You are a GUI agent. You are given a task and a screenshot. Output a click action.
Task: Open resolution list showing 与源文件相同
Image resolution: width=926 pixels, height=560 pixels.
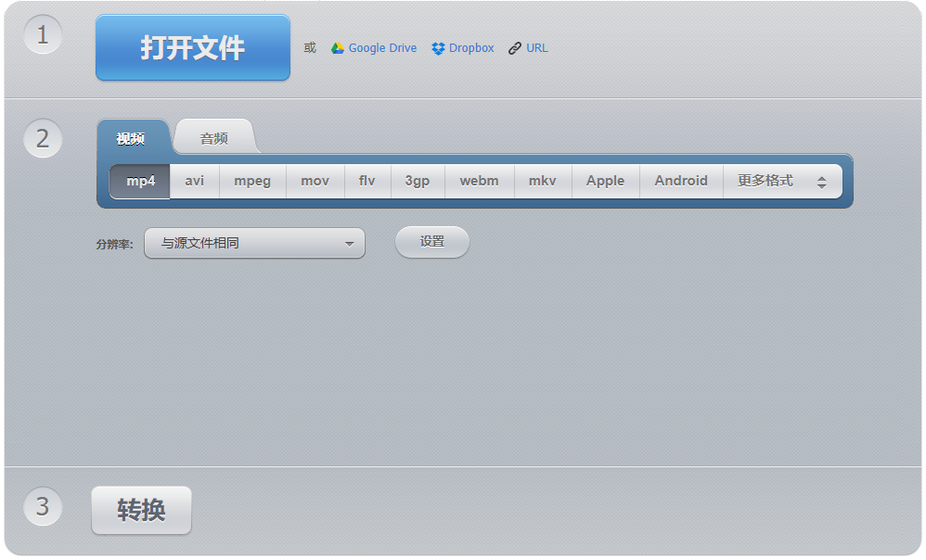point(254,242)
